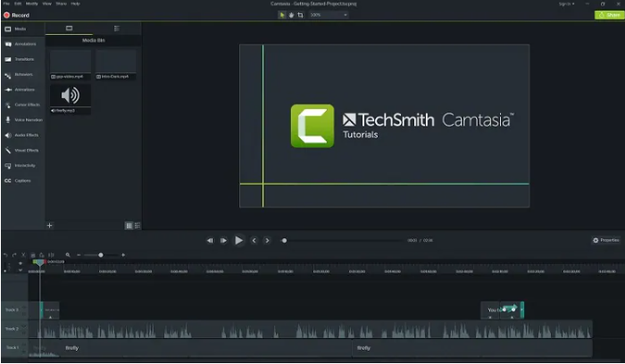This screenshot has height=364, width=625.
Task: Click the timeline zoom in plus
Action: pos(123,255)
